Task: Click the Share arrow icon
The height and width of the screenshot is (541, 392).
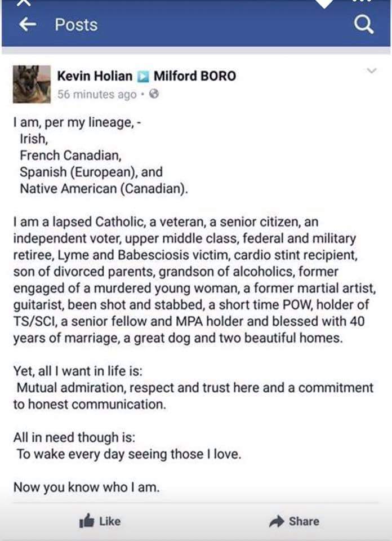Action: [x=277, y=521]
